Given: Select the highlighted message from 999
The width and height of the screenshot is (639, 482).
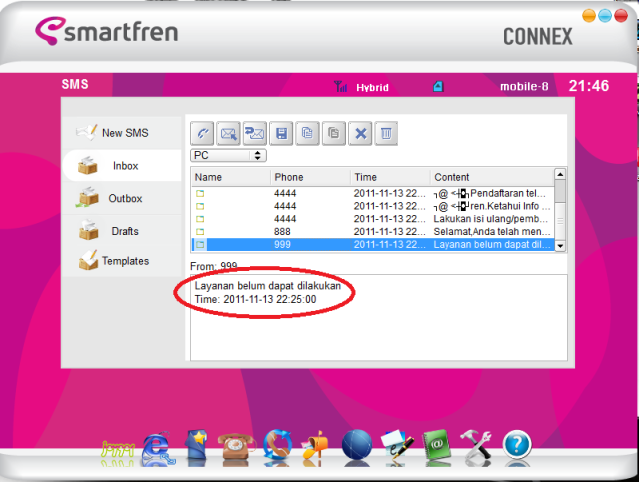Looking at the screenshot, I should coord(373,244).
